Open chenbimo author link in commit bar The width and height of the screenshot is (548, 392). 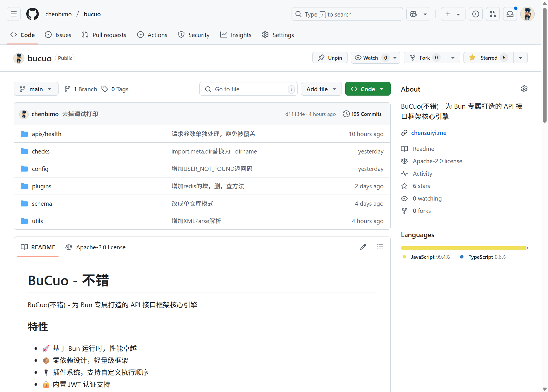pos(45,114)
